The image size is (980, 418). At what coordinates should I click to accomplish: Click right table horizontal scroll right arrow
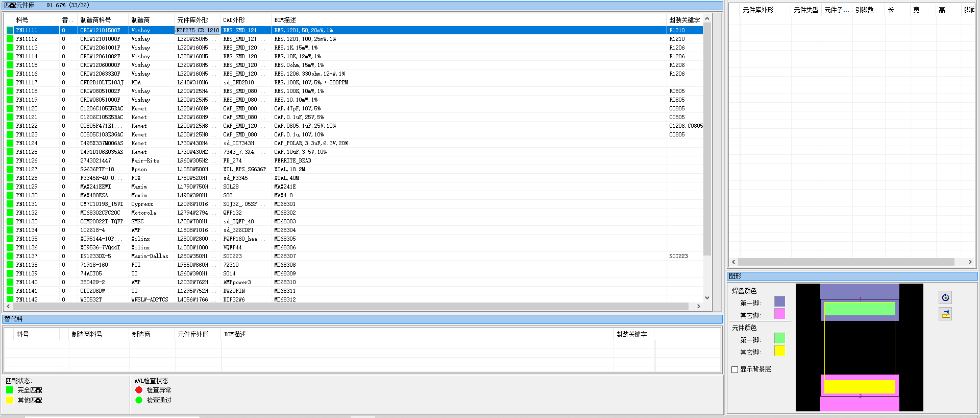[x=970, y=262]
